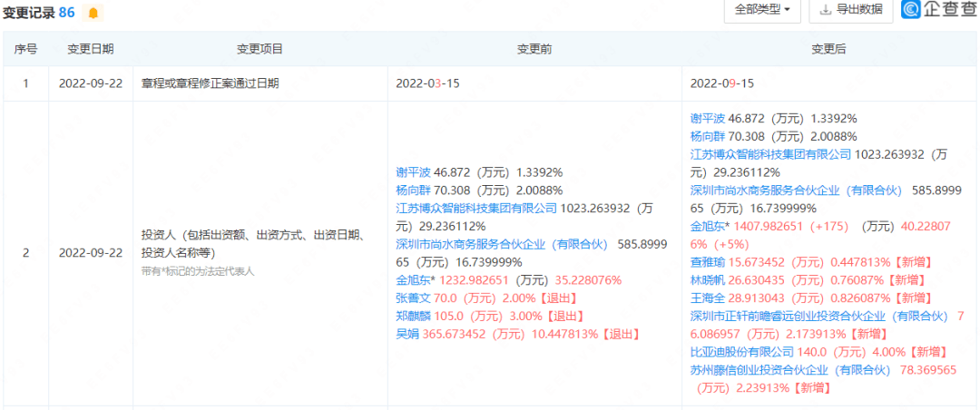Click the 2022-03-15 before-change date
The height and width of the screenshot is (410, 980).
tap(428, 83)
